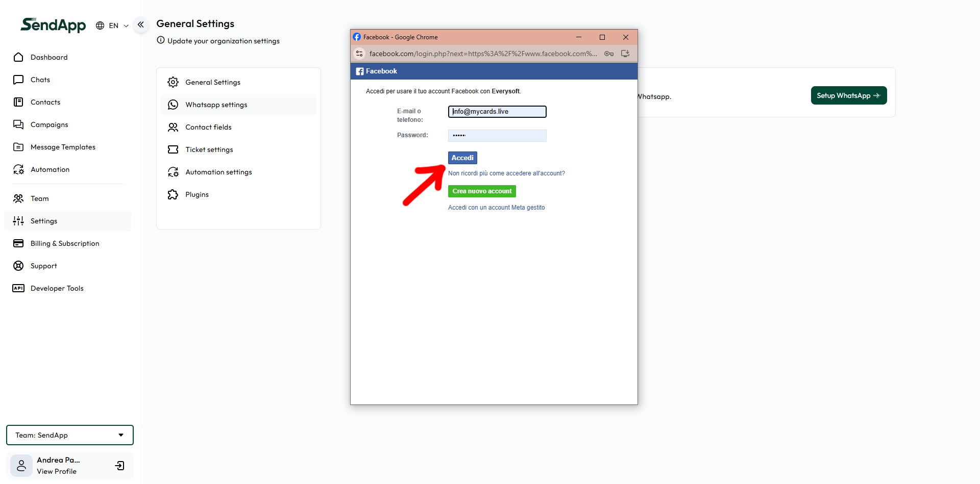Click the Contacts book icon
This screenshot has width=980, height=484.
[x=18, y=102]
